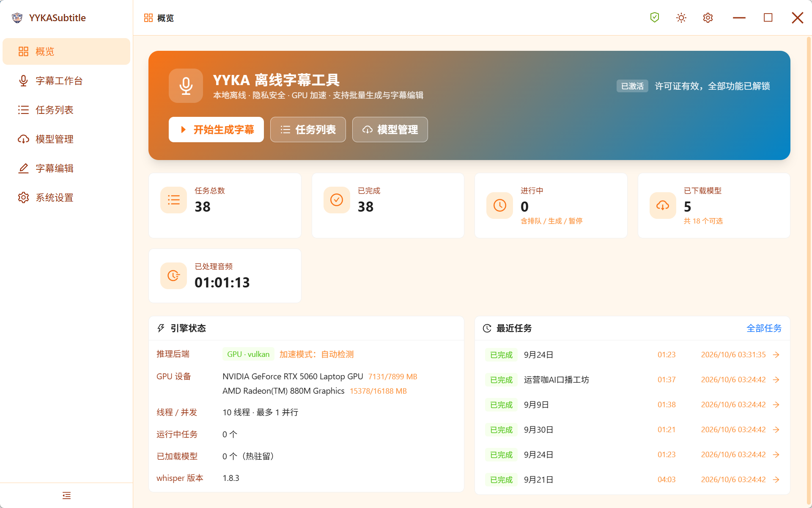812x508 pixels.
Task: Open 全部任务 link
Action: tap(764, 328)
